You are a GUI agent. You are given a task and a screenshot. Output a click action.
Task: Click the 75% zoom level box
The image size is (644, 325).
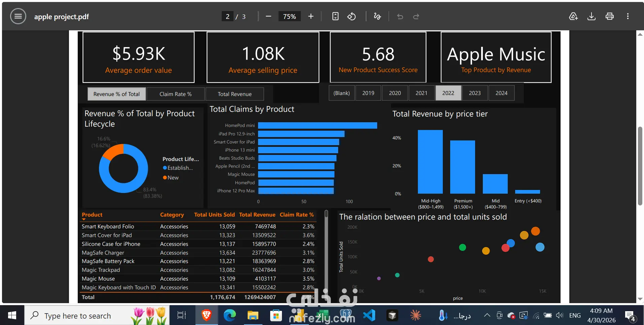pos(289,17)
